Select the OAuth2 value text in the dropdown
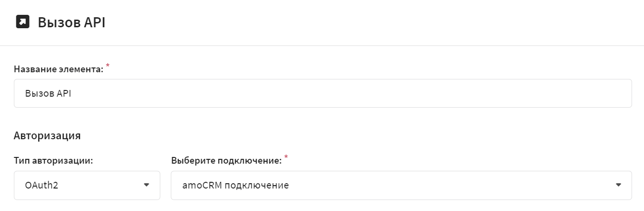Viewport: 644px width, 211px height. pos(42,185)
